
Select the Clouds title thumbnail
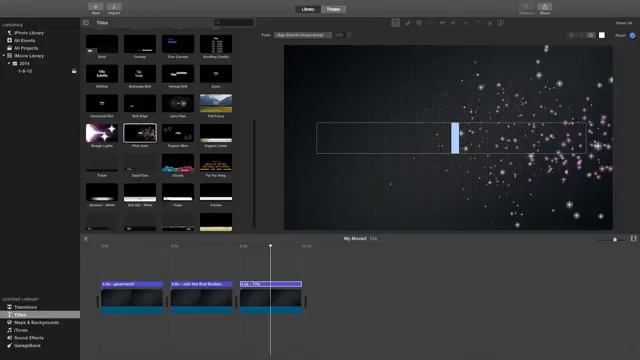[x=178, y=163]
